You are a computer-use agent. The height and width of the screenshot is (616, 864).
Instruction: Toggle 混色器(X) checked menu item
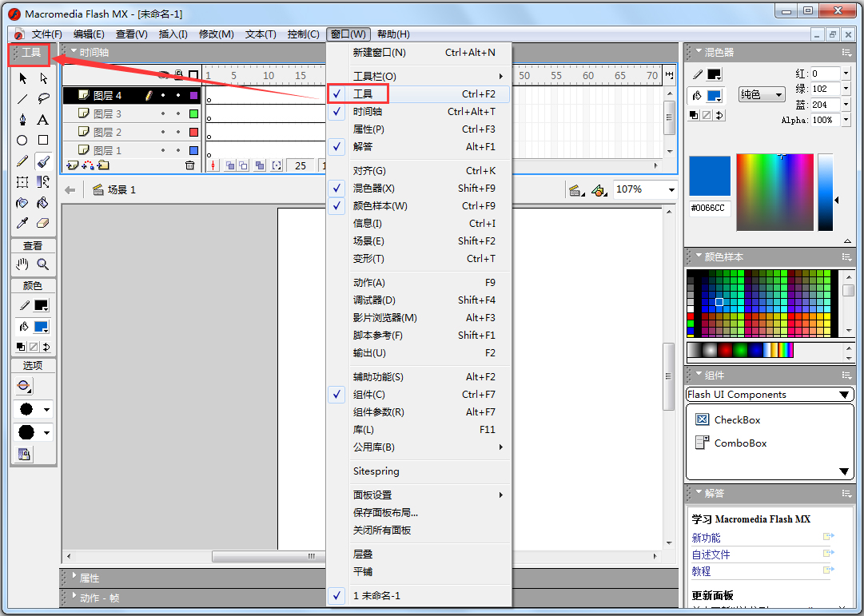click(373, 189)
